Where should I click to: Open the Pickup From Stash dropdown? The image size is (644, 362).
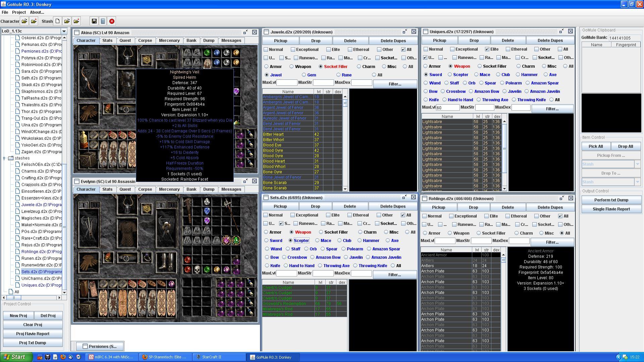click(637, 164)
